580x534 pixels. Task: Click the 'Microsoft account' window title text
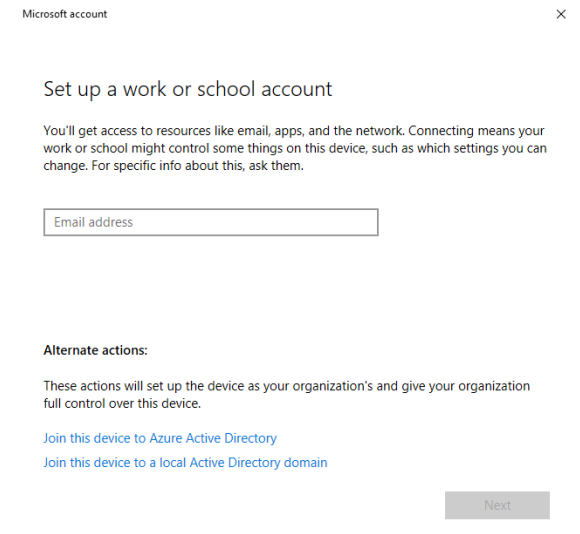coord(65,14)
